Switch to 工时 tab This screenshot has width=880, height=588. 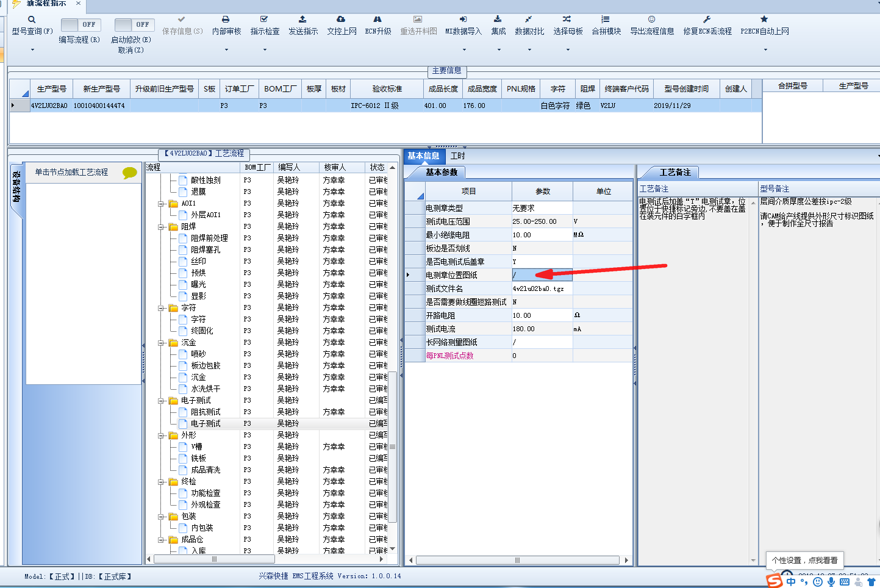(457, 156)
